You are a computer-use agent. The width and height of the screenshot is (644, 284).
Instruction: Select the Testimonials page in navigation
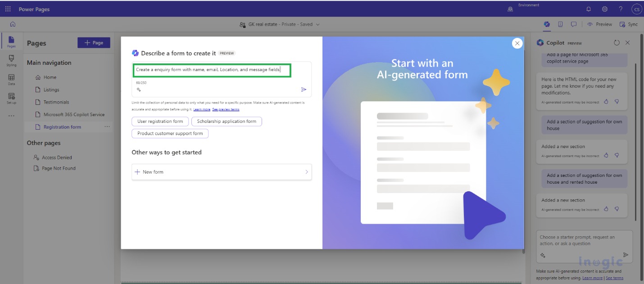[56, 102]
